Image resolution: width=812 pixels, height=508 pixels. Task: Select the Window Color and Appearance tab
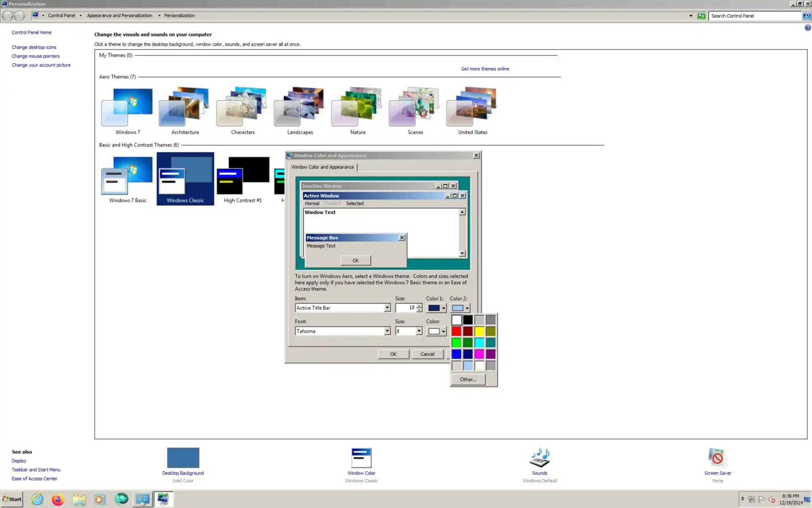pos(322,167)
